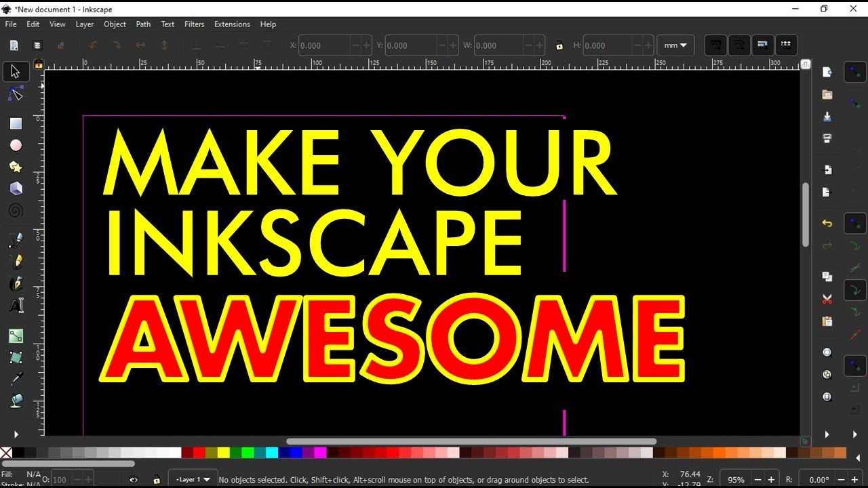The width and height of the screenshot is (868, 488).
Task: Open the Path menu
Action: click(143, 24)
